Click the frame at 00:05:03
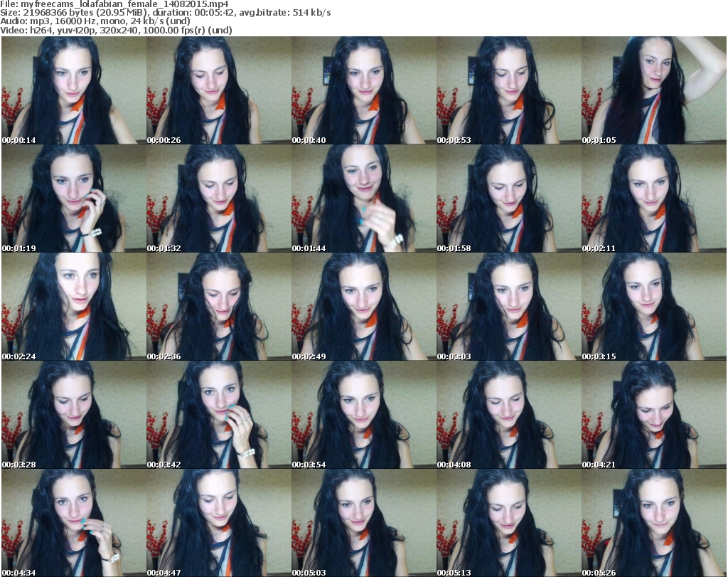 363,523
